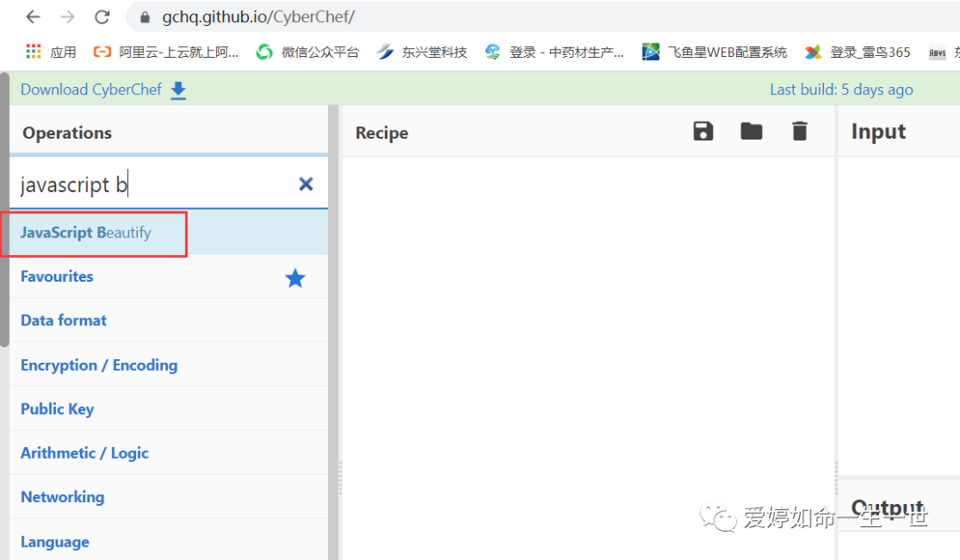Click the Operations panel scrollbar

click(x=333, y=332)
